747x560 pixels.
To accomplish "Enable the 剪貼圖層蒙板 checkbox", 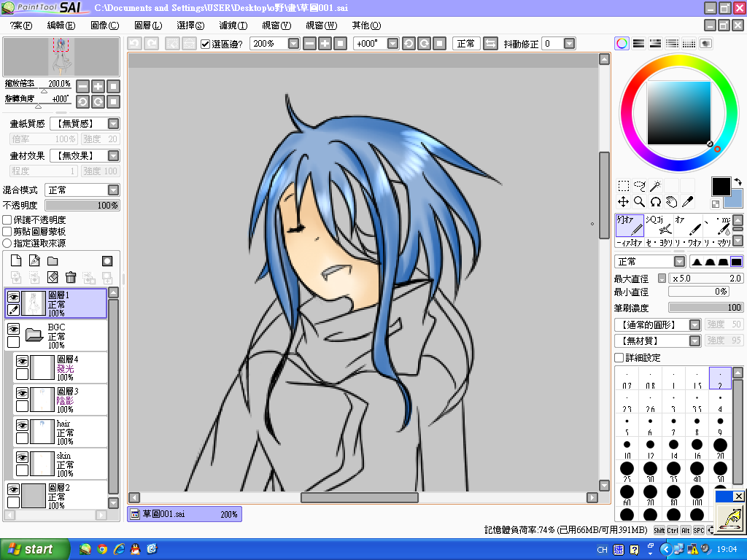I will [7, 231].
